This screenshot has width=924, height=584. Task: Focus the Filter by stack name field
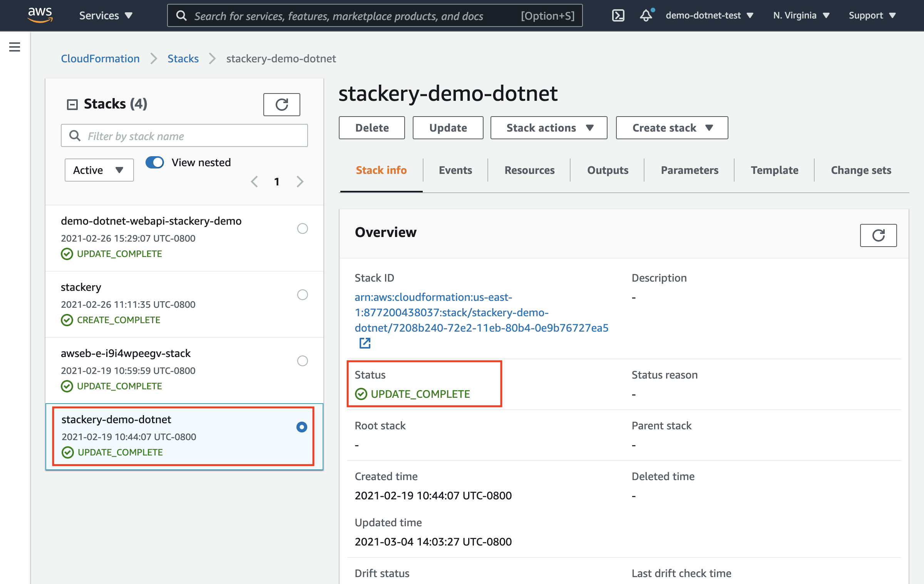click(x=184, y=135)
